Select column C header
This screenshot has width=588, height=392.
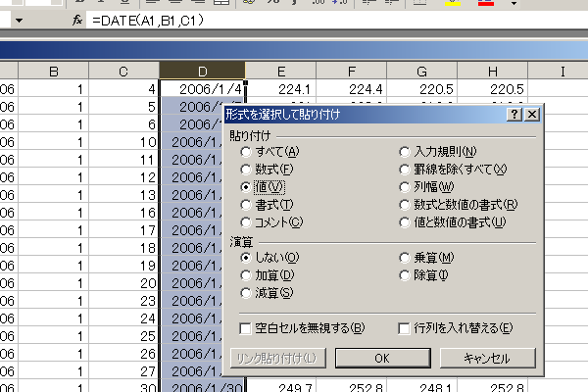point(123,71)
